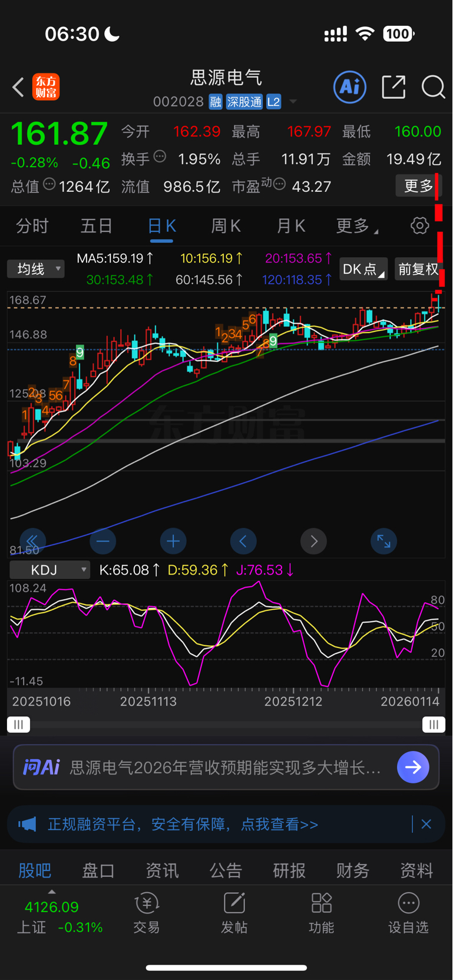The height and width of the screenshot is (980, 453).
Task: Tap the back arrow icon
Action: coord(18,87)
